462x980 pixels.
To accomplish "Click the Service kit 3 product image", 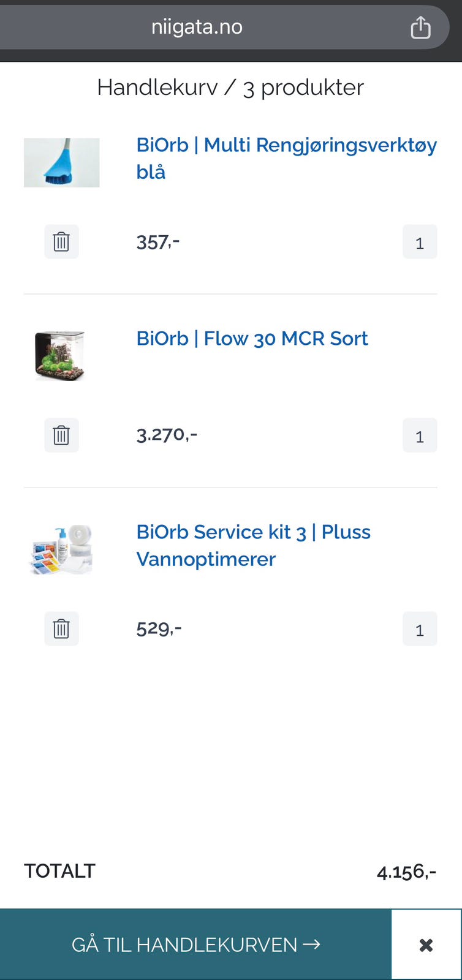I will 61,549.
